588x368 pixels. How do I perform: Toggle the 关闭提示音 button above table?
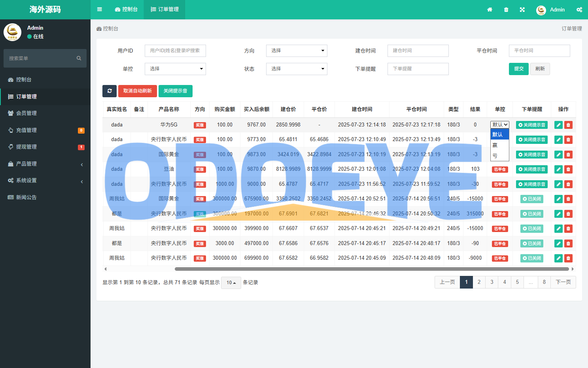pos(175,91)
